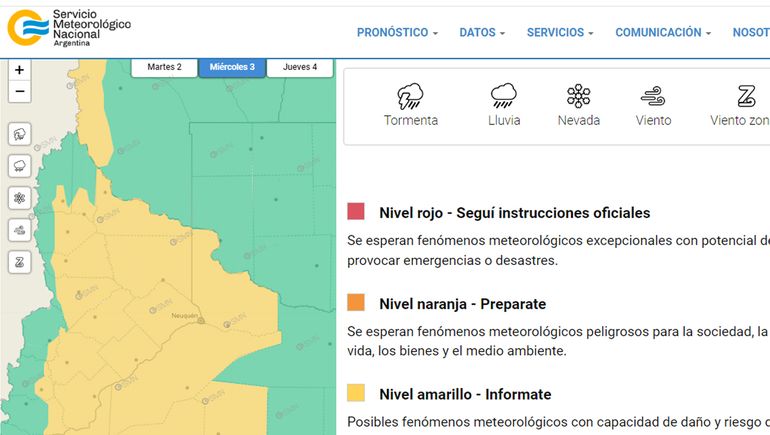Toggle the rain layer on map sidebar
The image size is (770, 435).
[20, 166]
